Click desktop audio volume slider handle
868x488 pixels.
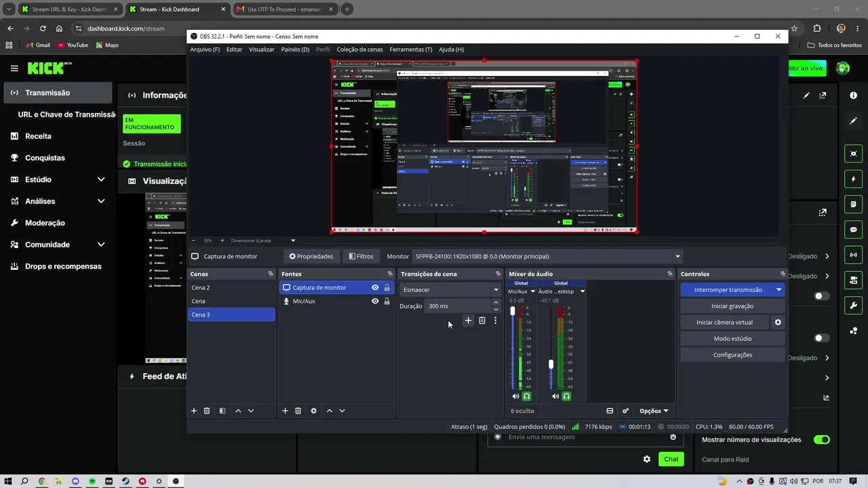(x=551, y=364)
